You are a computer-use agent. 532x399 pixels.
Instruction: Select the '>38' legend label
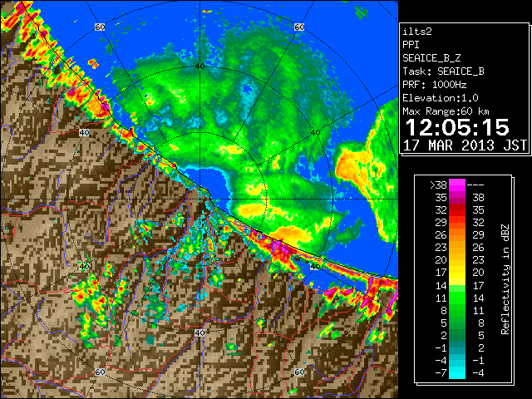tap(438, 185)
